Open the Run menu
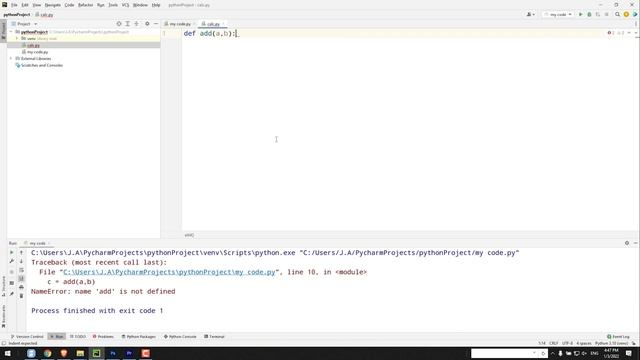This screenshot has width=640, height=360. (100, 5)
